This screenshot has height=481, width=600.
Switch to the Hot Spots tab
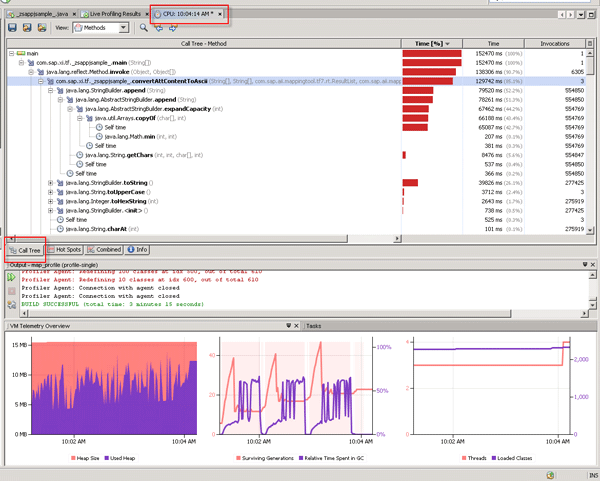[x=64, y=249]
